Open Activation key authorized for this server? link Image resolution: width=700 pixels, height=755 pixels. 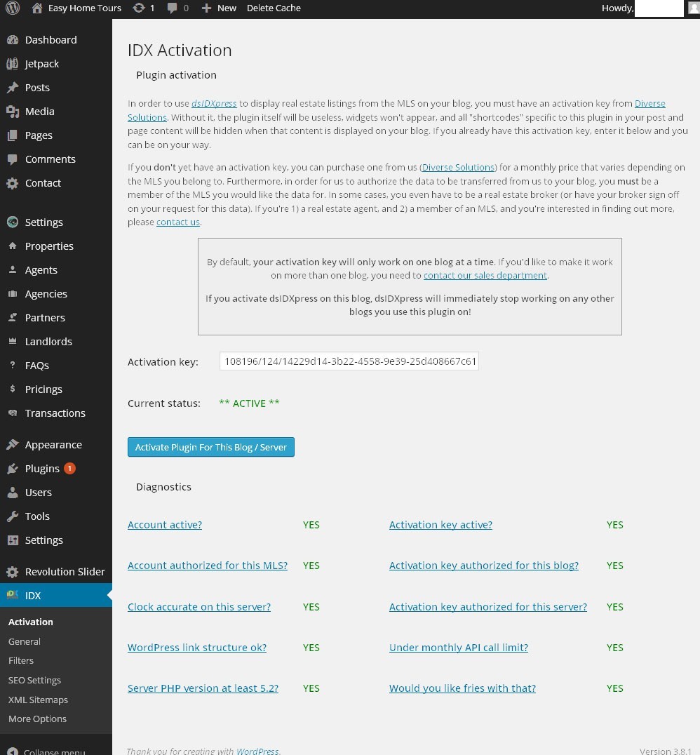pos(487,607)
